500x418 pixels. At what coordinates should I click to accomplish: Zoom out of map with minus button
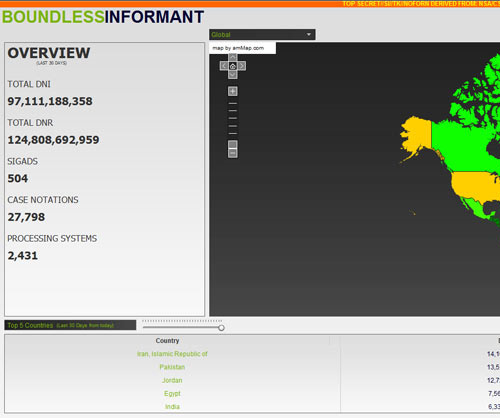coord(233,153)
